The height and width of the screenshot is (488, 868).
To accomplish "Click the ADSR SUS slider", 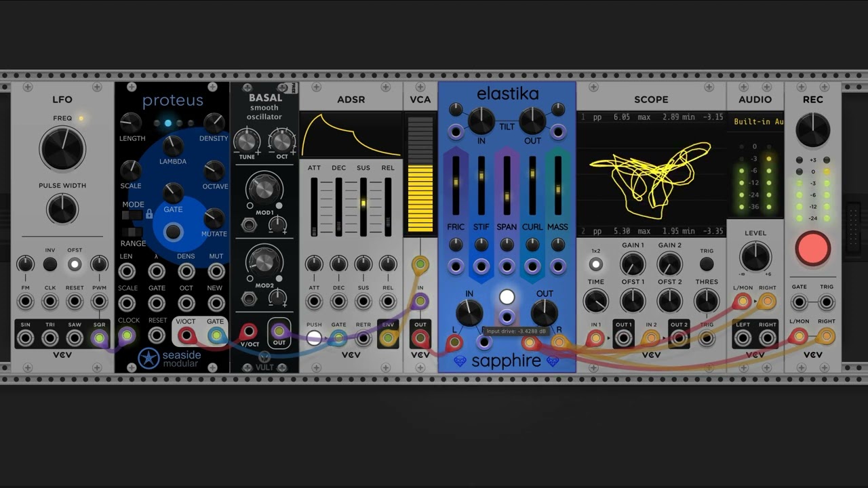I will click(x=363, y=207).
